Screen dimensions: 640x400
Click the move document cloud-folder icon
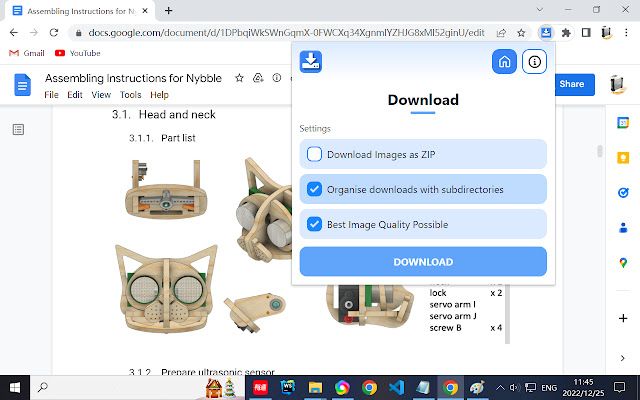[x=258, y=78]
